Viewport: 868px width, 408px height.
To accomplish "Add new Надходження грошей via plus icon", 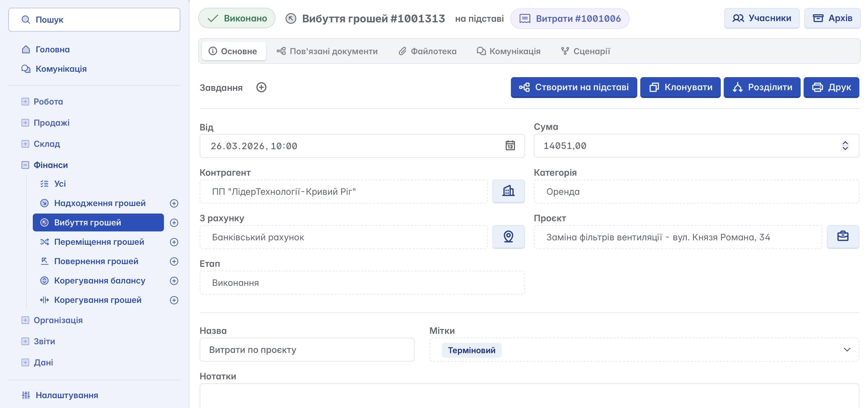I will point(174,203).
